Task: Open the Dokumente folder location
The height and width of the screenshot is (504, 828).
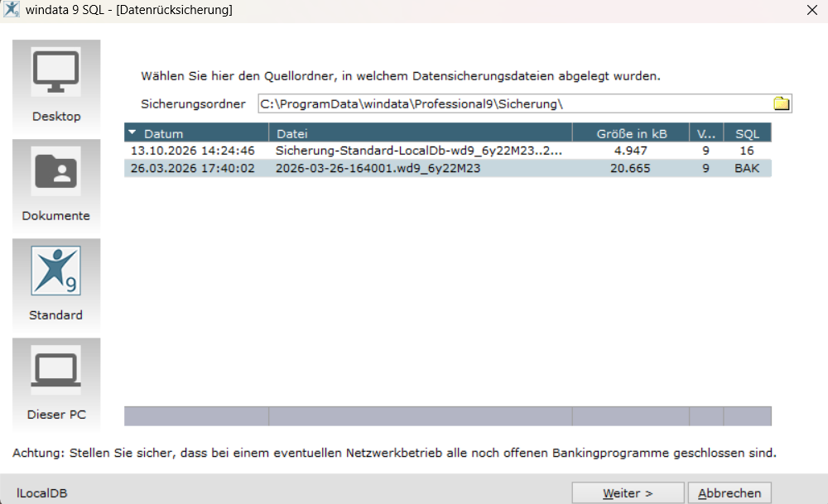Action: [x=56, y=185]
